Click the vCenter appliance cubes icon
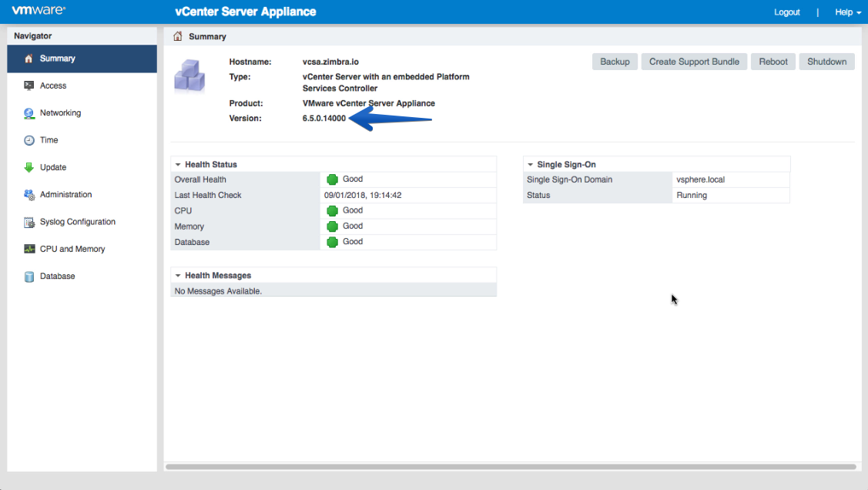868x490 pixels. coord(190,76)
